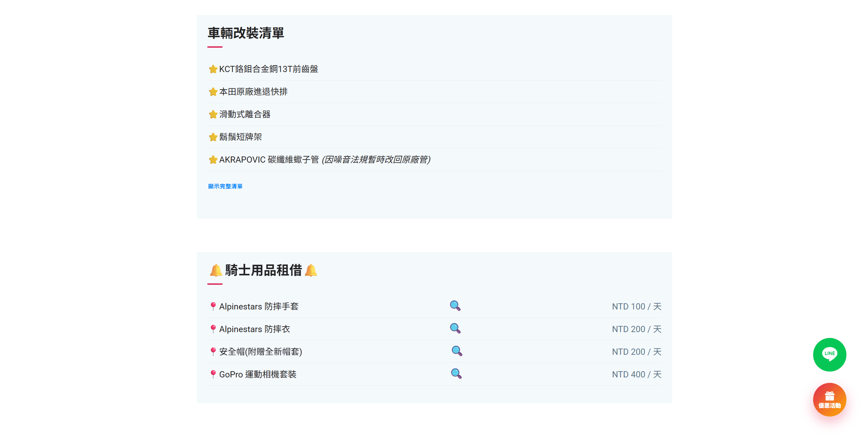The image size is (868, 434).
Task: Click price NTD 400 / 天
Action: 637,374
